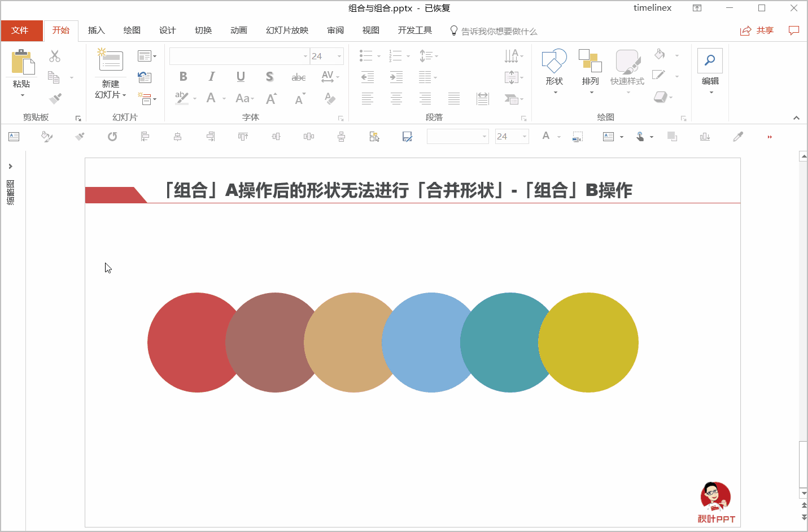Open Ribbon Display Options icon

697,8
